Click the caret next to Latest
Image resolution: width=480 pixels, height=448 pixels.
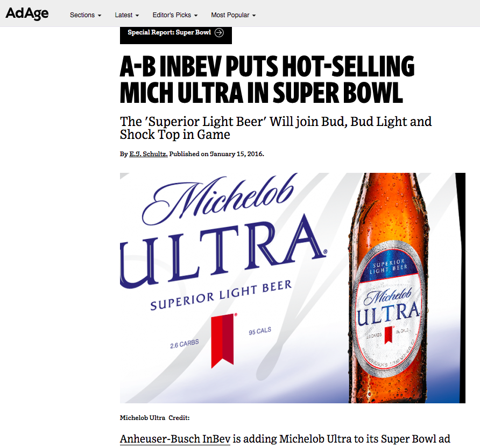click(x=137, y=16)
